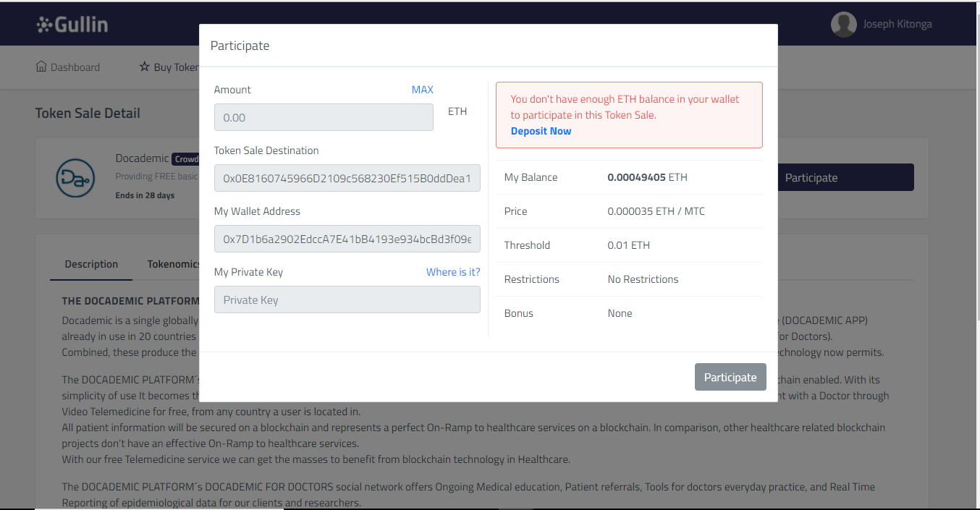Focus the Amount input field
The height and width of the screenshot is (510, 980).
(x=324, y=117)
